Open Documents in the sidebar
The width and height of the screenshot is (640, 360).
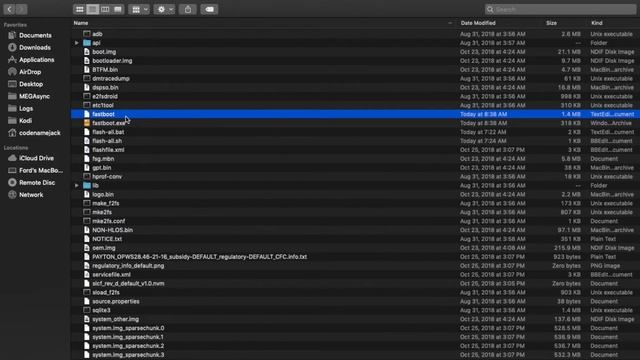tap(30, 36)
